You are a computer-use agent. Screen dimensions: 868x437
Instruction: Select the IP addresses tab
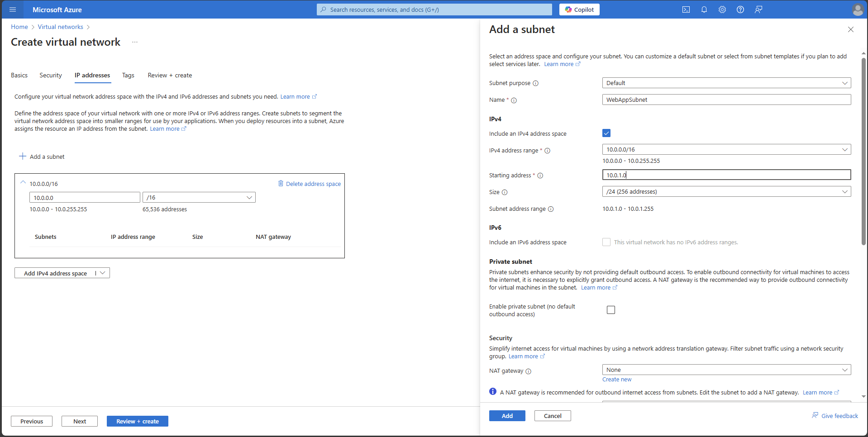click(x=92, y=75)
